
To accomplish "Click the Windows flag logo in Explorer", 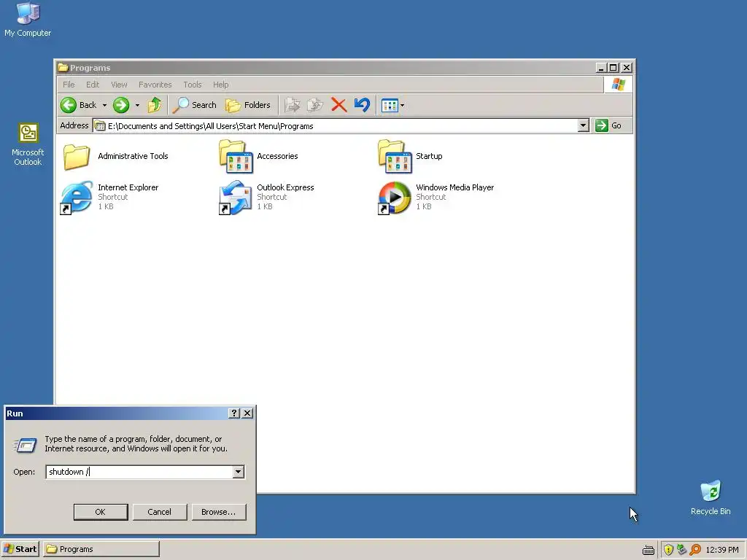I will [x=619, y=85].
